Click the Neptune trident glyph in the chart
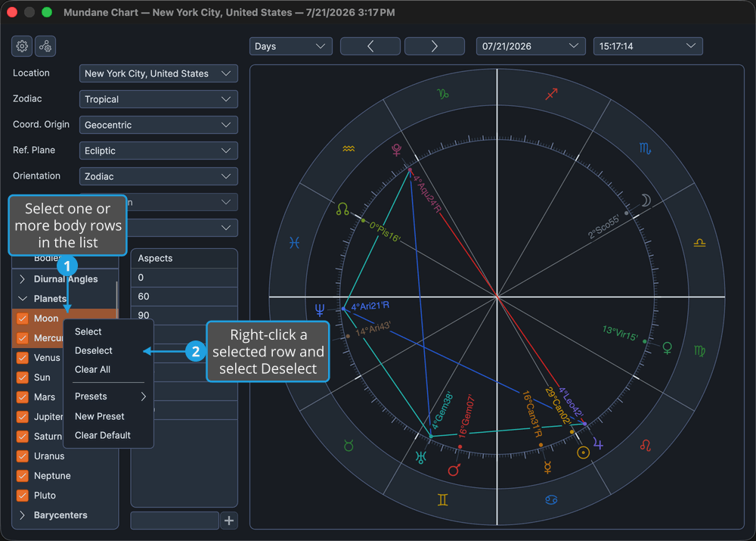 320,309
